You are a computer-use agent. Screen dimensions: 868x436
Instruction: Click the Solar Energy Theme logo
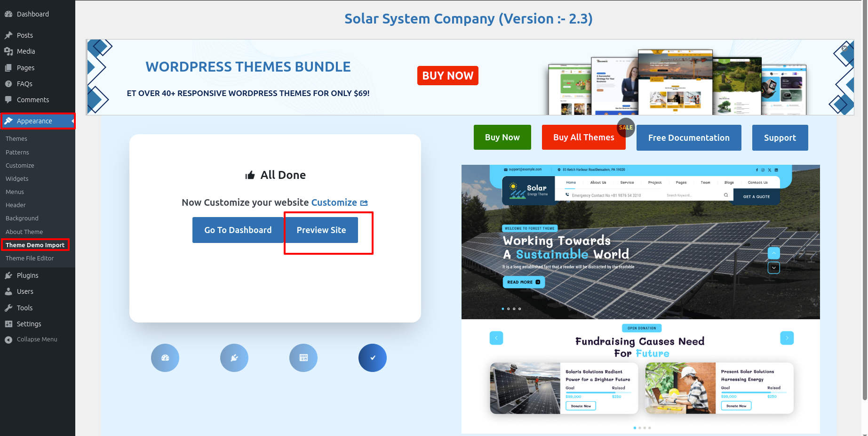(529, 190)
